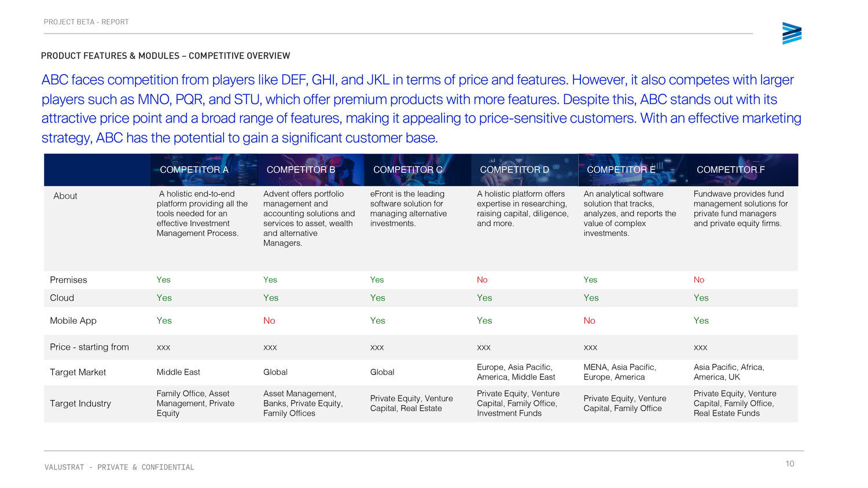
Task: Select the 'Mobile App' row label
Action: pyautogui.click(x=73, y=321)
